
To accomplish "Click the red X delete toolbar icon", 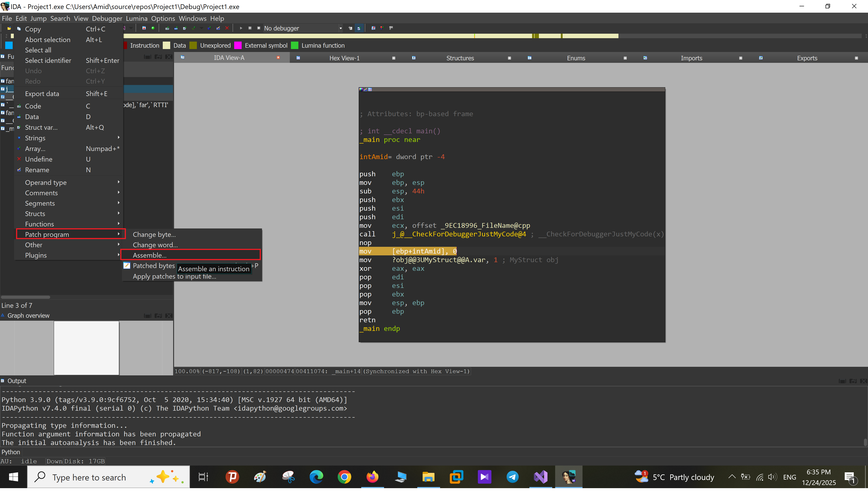I will click(x=227, y=28).
